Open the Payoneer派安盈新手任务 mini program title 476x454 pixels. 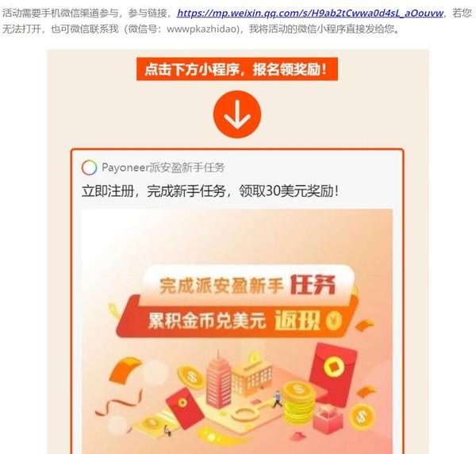[163, 167]
